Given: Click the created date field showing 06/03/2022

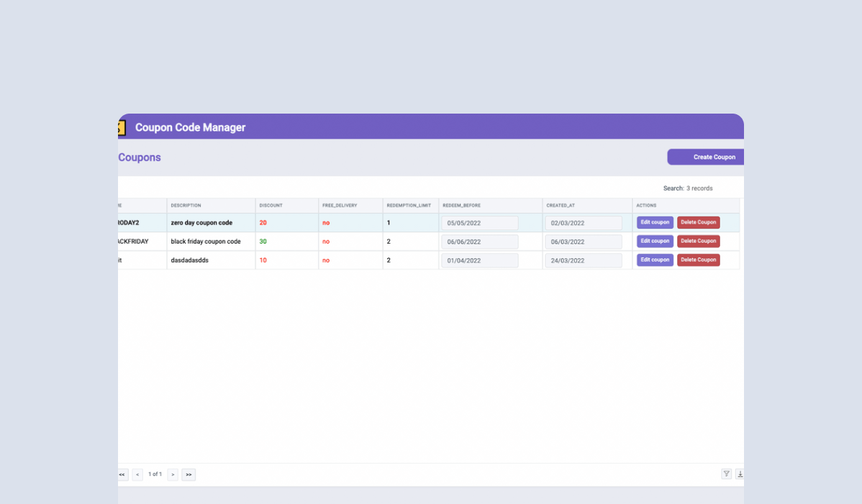Looking at the screenshot, I should pyautogui.click(x=584, y=241).
